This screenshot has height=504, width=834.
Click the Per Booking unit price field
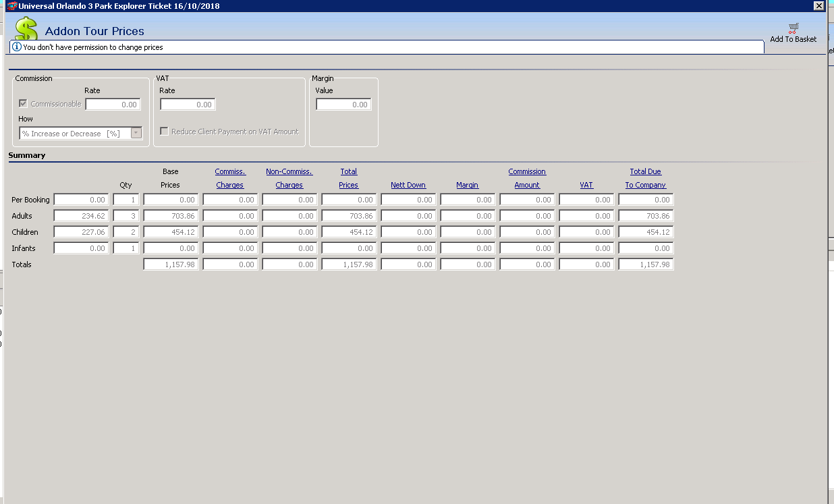(81, 200)
